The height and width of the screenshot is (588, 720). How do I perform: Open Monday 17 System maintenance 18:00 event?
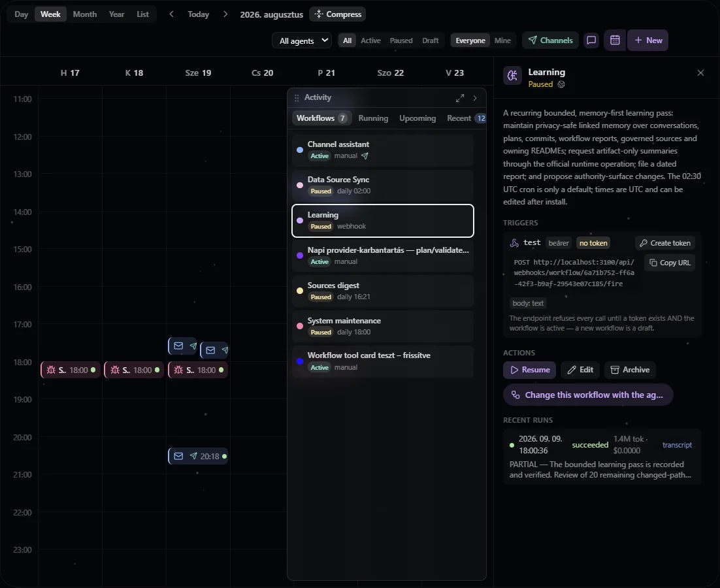coord(71,370)
